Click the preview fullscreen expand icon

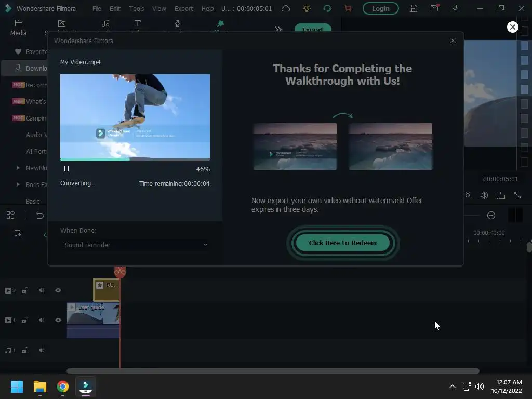(517, 195)
